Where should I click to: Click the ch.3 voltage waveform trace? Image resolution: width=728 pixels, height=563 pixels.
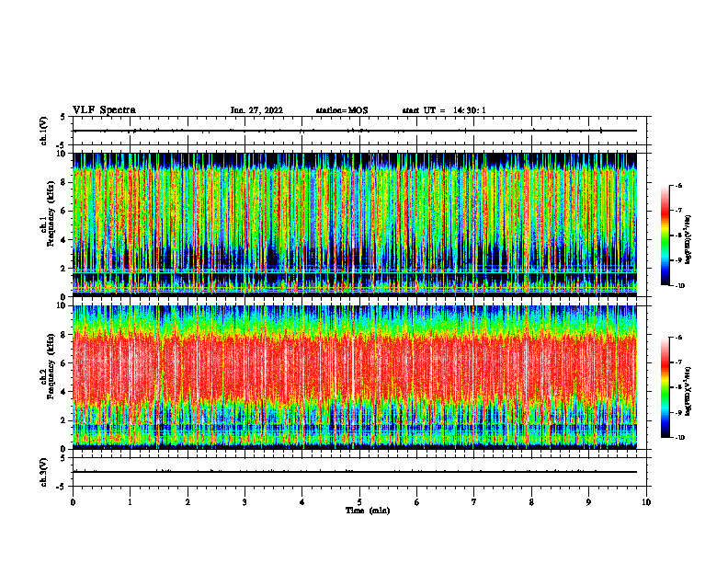point(355,472)
